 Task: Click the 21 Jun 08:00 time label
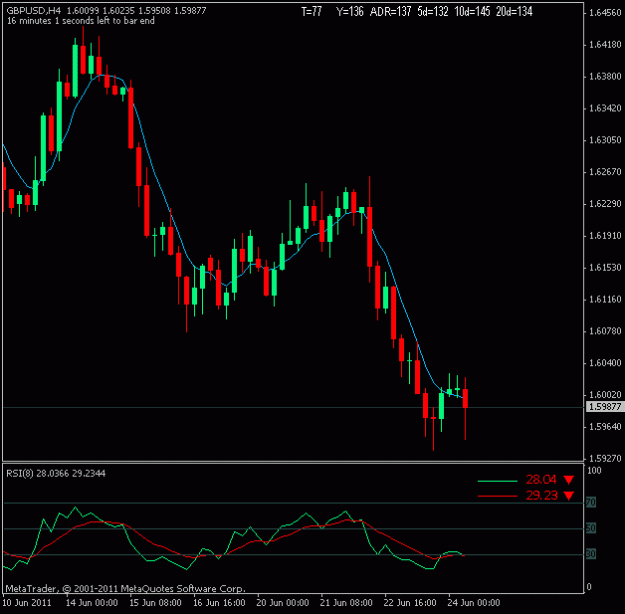pyautogui.click(x=346, y=603)
